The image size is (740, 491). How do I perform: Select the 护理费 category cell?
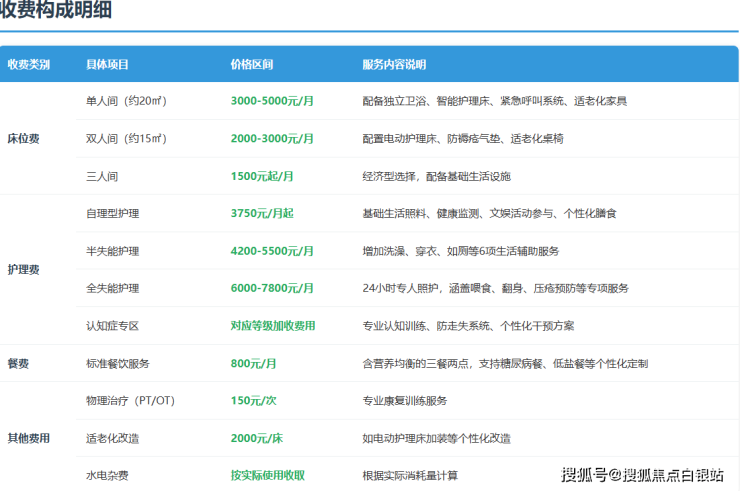tap(25, 269)
